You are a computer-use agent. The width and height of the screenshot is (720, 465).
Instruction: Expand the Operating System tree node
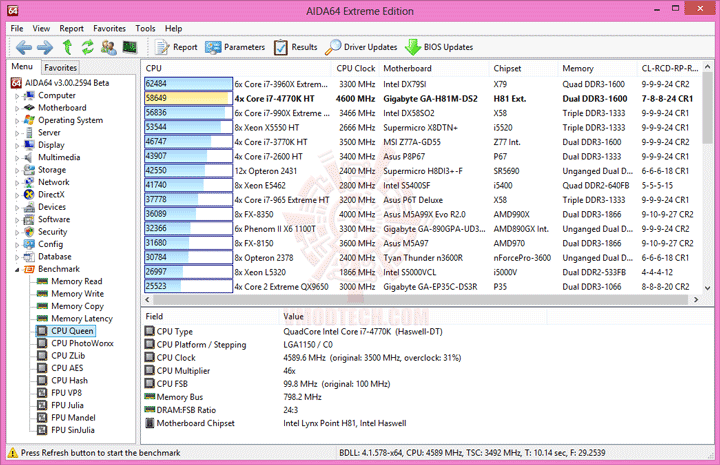pyautogui.click(x=17, y=121)
